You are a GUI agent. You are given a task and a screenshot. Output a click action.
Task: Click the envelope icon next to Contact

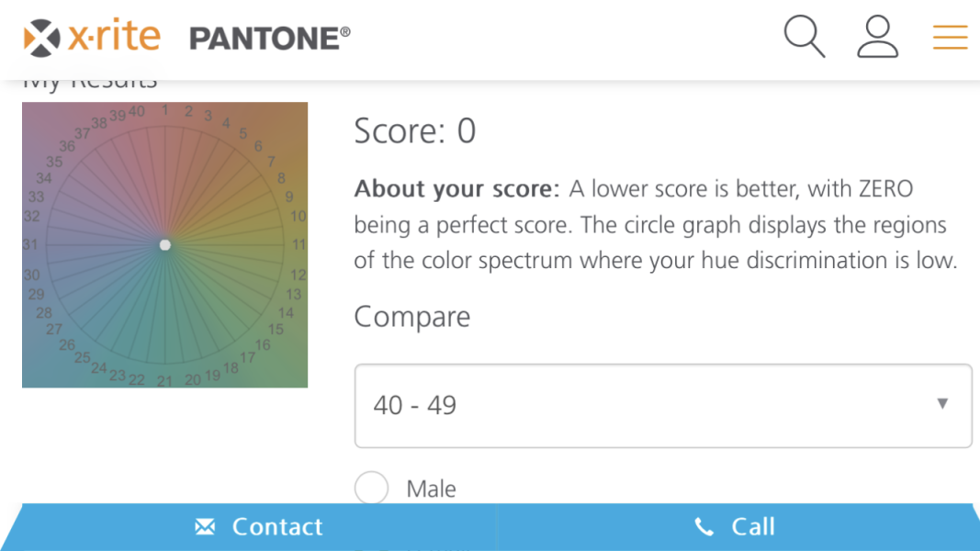coord(205,526)
